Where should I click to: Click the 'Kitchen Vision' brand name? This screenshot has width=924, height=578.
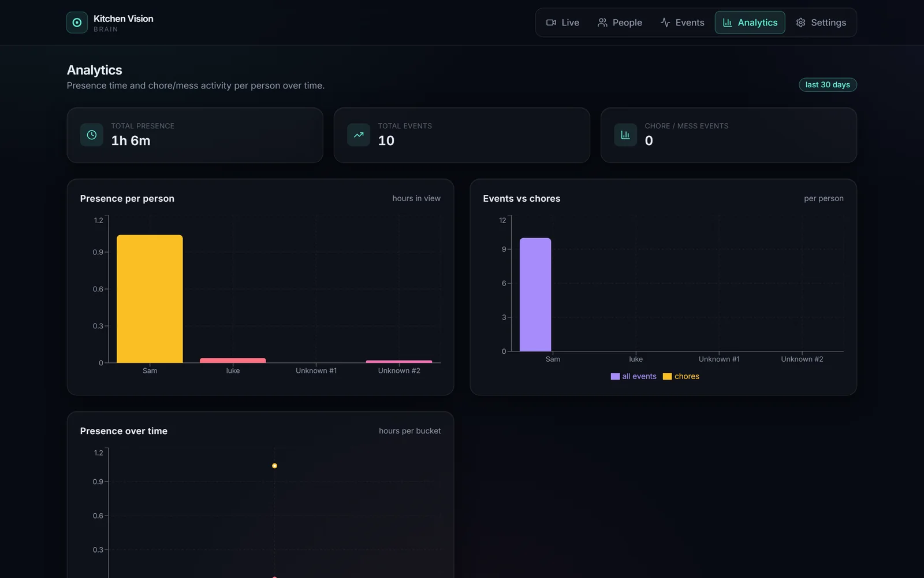point(124,18)
